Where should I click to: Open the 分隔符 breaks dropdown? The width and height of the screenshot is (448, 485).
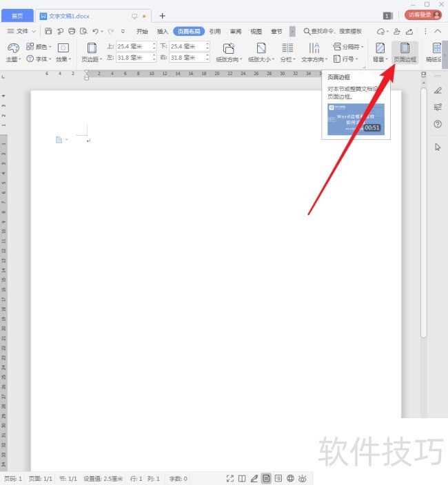(348, 47)
